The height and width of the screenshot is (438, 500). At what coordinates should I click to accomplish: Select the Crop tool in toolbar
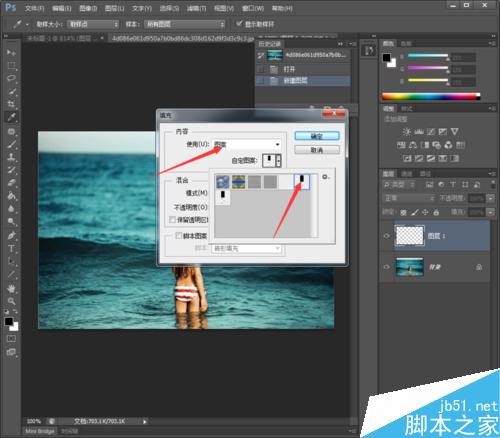coord(11,104)
